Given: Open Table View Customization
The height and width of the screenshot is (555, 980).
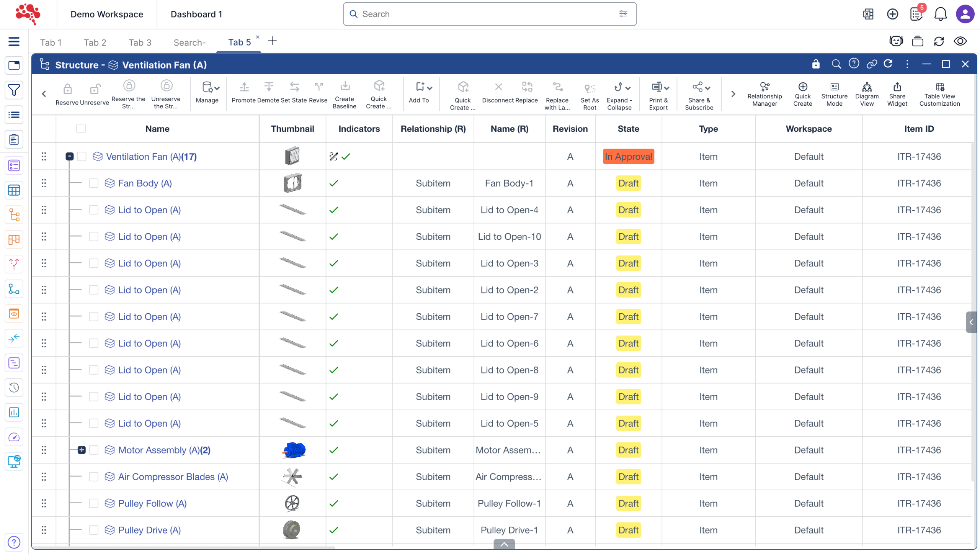Looking at the screenshot, I should pyautogui.click(x=939, y=94).
